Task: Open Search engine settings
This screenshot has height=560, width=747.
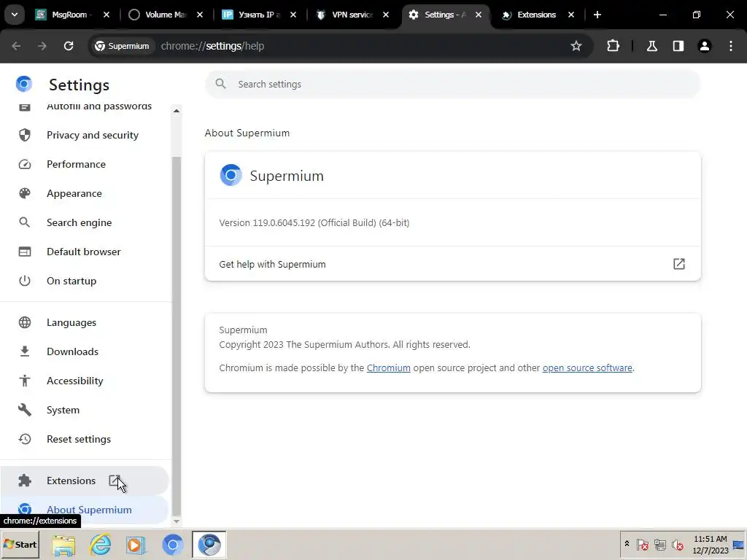Action: pos(85,222)
